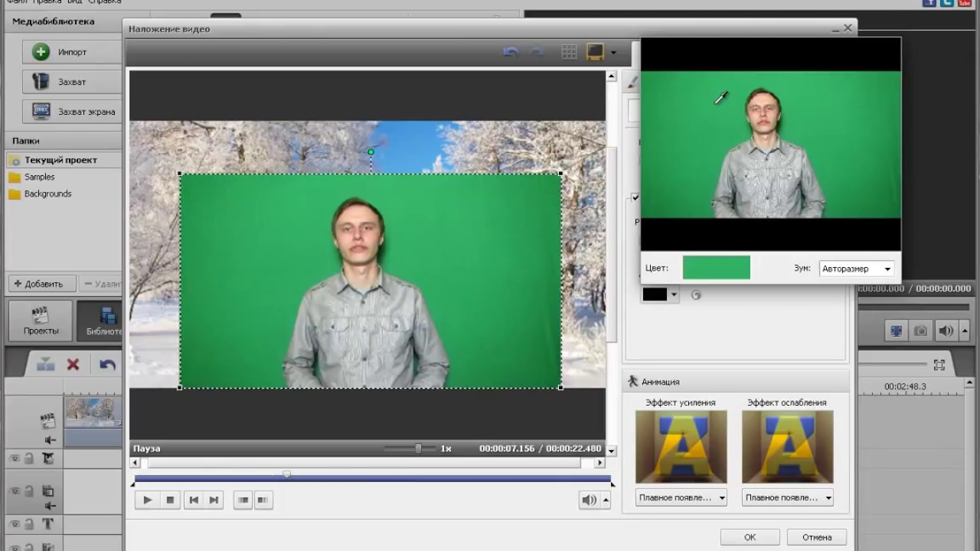980x551 pixels.
Task: Toggle visibility of the video effects track
Action: (x=14, y=458)
